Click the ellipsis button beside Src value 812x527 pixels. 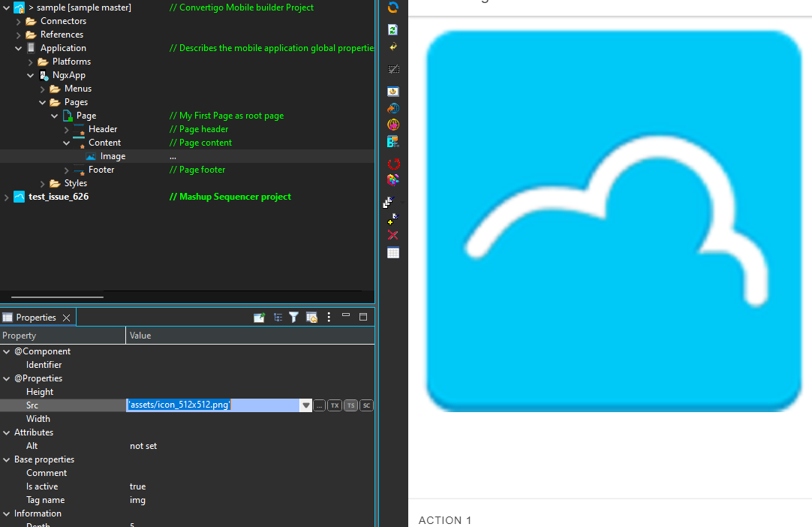point(320,405)
